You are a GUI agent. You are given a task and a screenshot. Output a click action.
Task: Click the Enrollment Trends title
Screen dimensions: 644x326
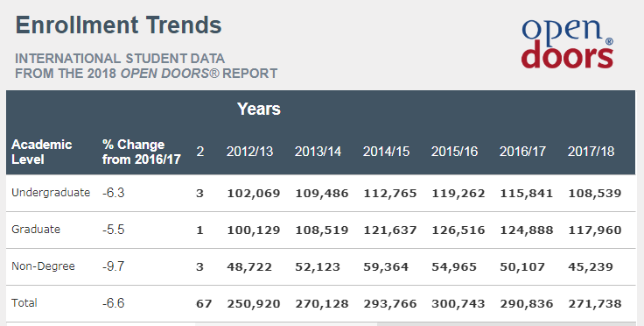pyautogui.click(x=119, y=25)
